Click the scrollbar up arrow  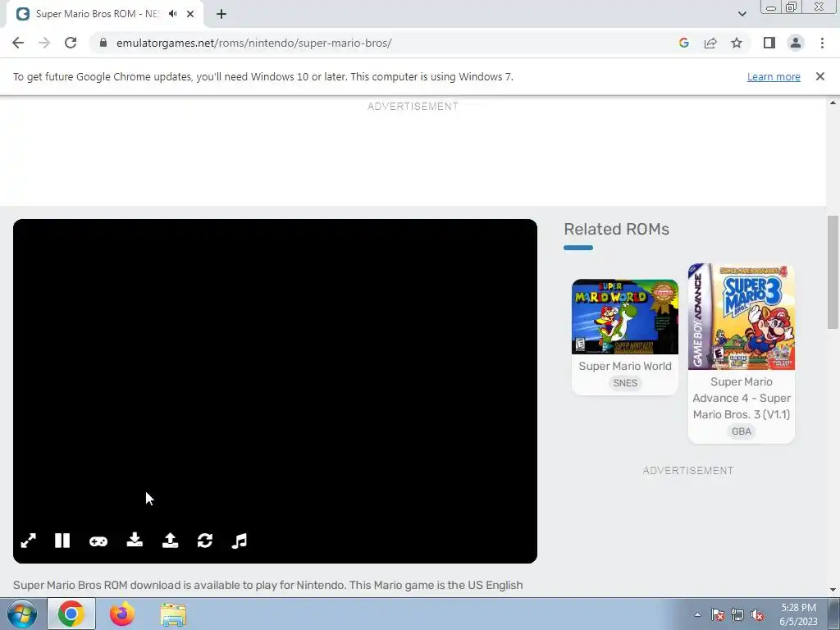tap(833, 103)
